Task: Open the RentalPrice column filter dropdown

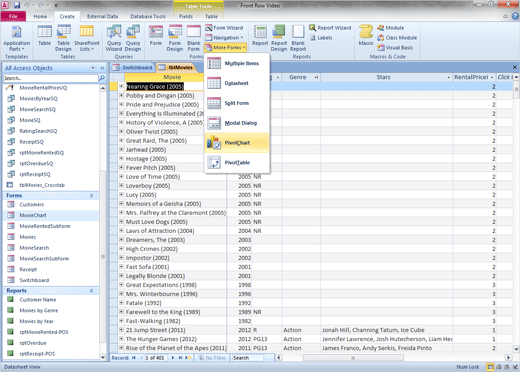Action: click(492, 77)
